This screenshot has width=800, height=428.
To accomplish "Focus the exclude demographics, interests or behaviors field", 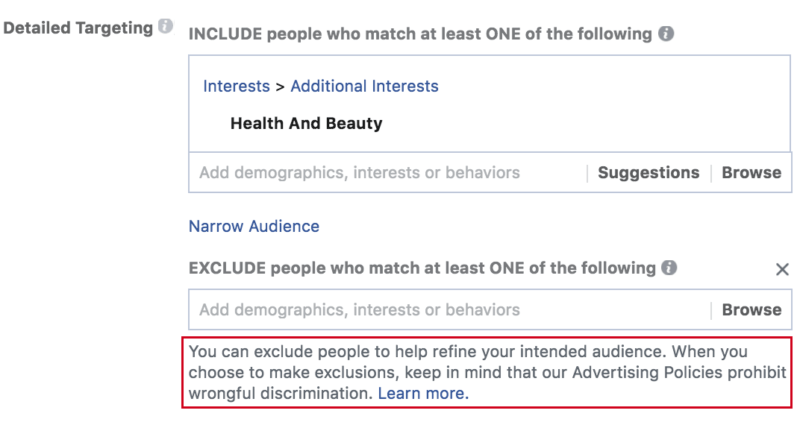I will pos(449,310).
